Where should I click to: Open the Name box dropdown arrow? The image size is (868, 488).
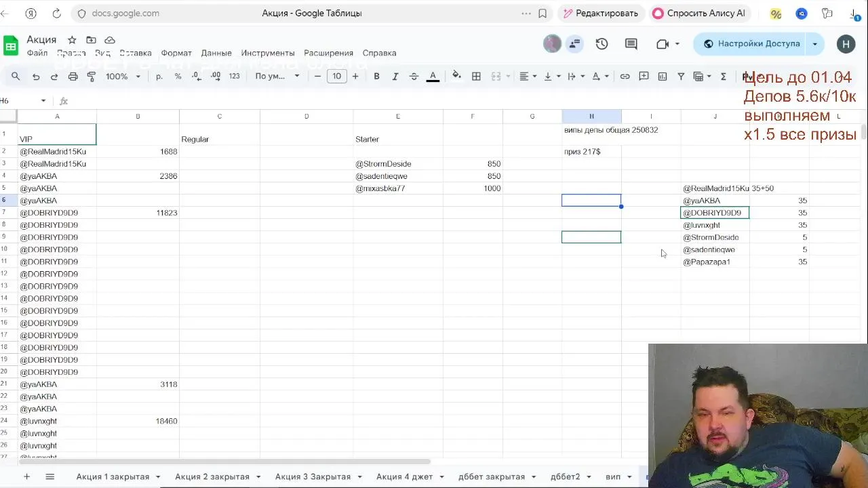point(43,101)
